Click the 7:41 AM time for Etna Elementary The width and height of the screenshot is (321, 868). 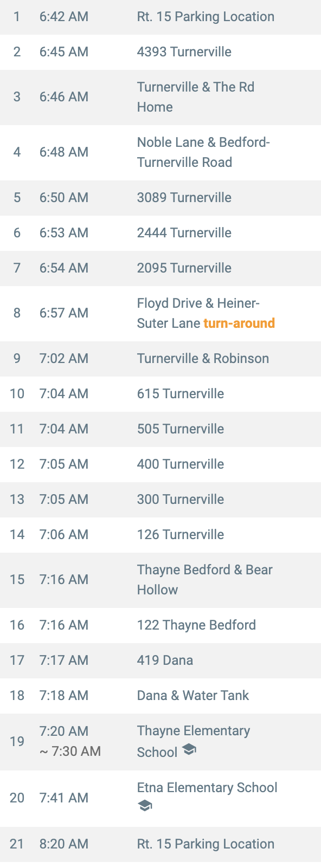64,798
